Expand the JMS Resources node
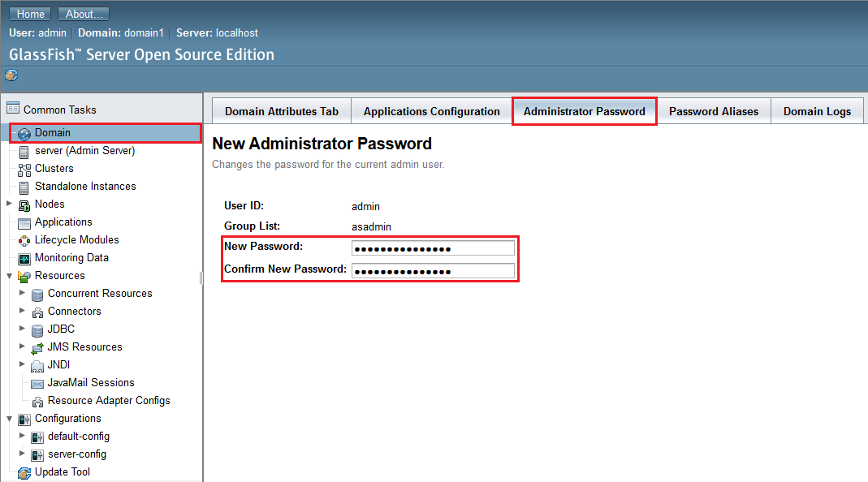 [22, 346]
